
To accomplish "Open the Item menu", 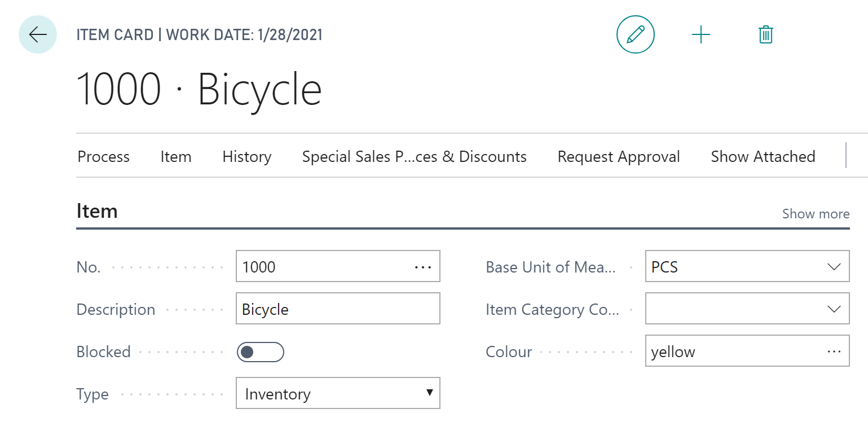I will click(176, 156).
